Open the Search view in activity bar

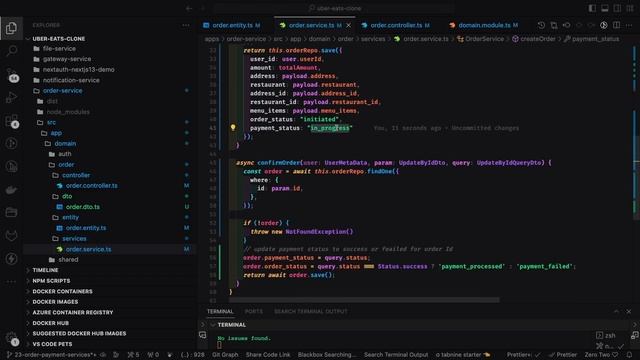11,51
